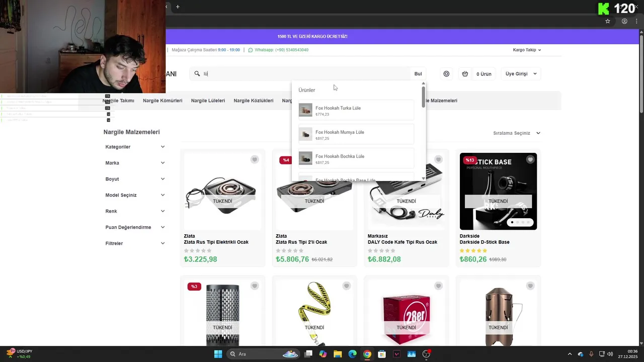Viewport: 644px width, 362px height.
Task: Open the Windows Start menu
Action: click(218, 354)
